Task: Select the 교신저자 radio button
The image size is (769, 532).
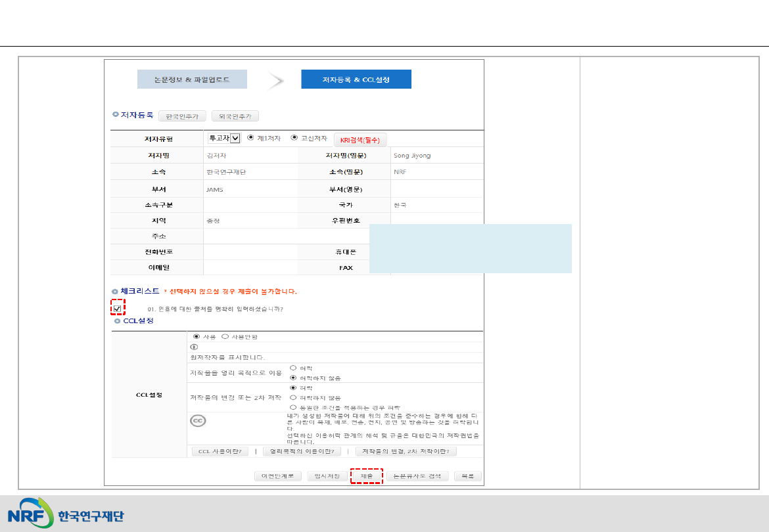Action: [294, 138]
